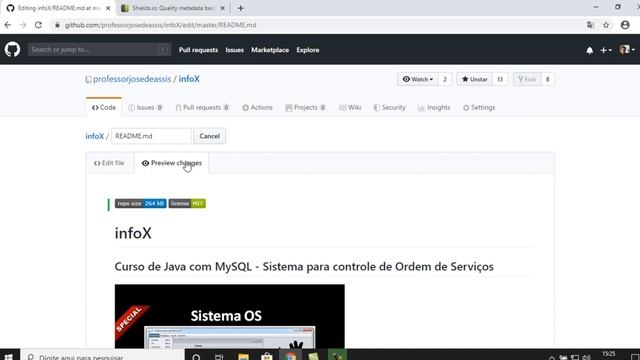
Task: Expand the Watch dropdown button
Action: (418, 79)
